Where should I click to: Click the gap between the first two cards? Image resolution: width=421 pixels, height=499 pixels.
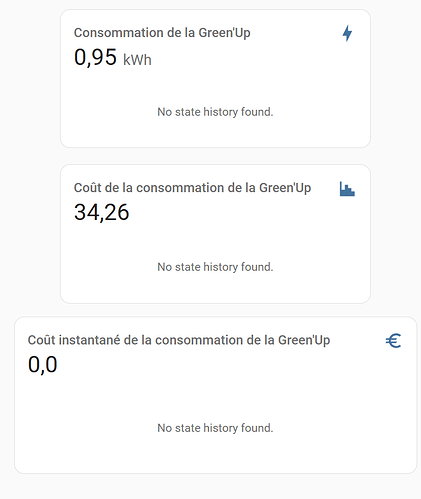tap(215, 156)
